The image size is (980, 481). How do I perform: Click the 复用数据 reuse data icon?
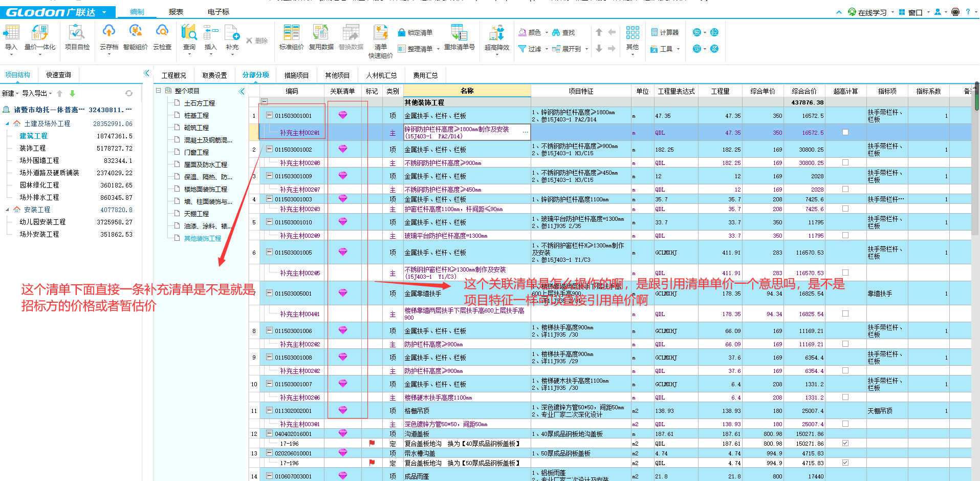coord(321,33)
